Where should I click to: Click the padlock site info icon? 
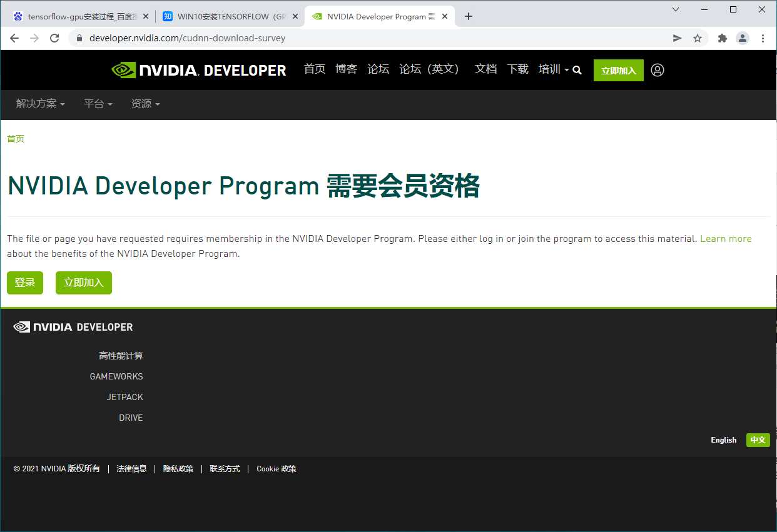(79, 38)
